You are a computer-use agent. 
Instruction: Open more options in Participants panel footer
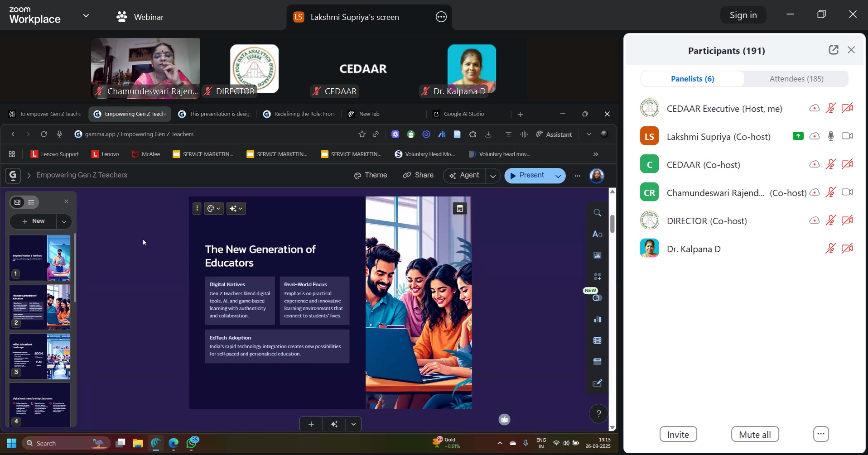click(x=821, y=435)
